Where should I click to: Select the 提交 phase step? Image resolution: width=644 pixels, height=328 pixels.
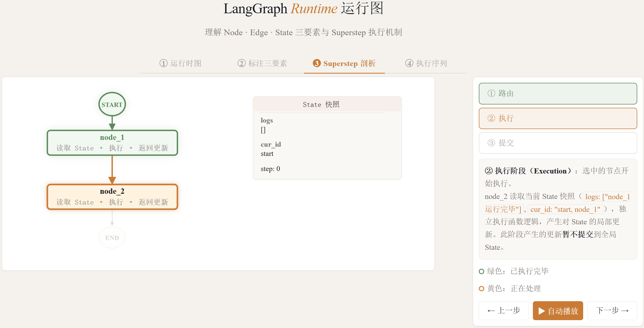click(558, 143)
